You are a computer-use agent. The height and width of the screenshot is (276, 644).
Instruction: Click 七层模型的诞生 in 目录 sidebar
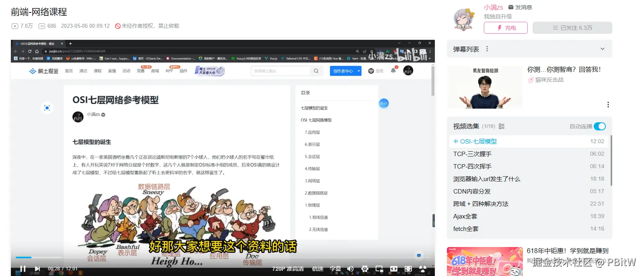315,108
